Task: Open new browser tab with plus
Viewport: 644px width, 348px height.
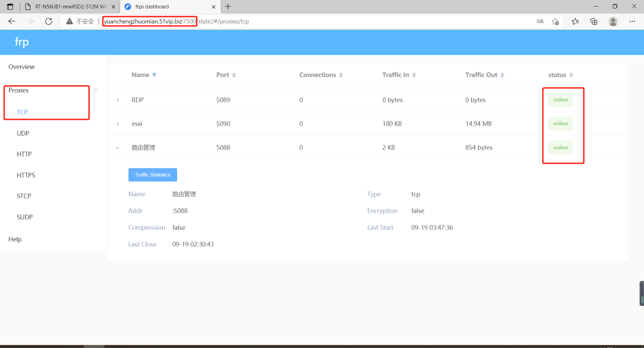Action: coord(228,7)
